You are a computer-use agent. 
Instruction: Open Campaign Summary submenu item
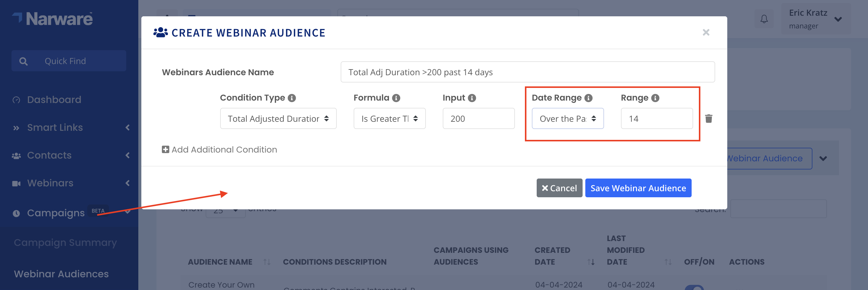click(x=65, y=243)
